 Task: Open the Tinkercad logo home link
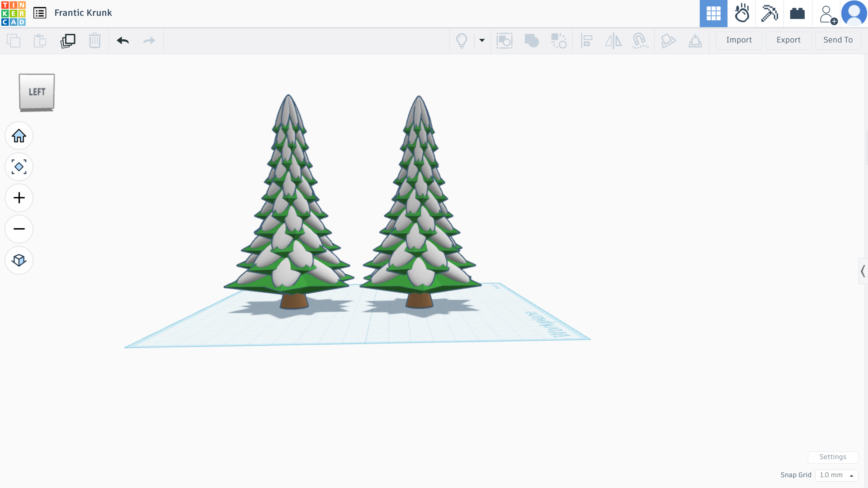(13, 13)
